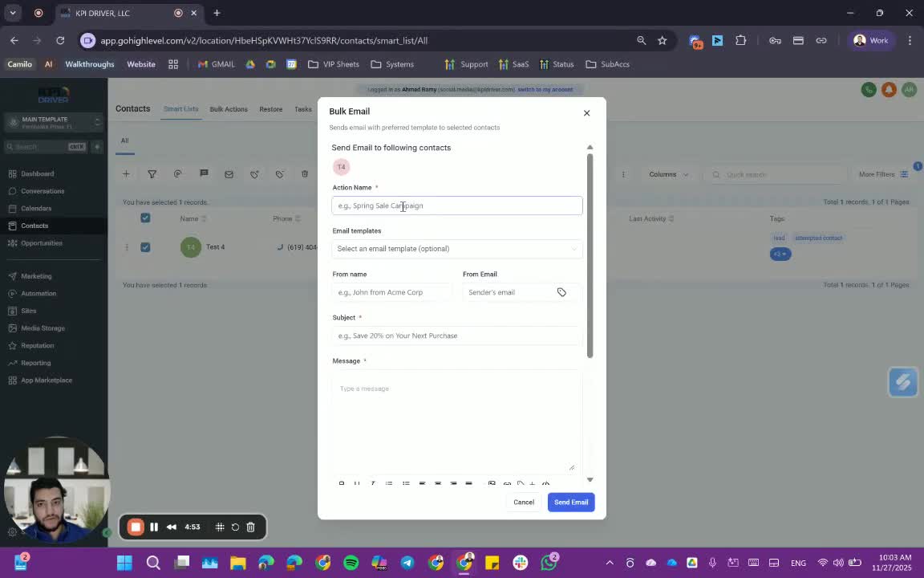This screenshot has width=924, height=578.
Task: Open Calendars in the sidebar
Action: tap(36, 208)
